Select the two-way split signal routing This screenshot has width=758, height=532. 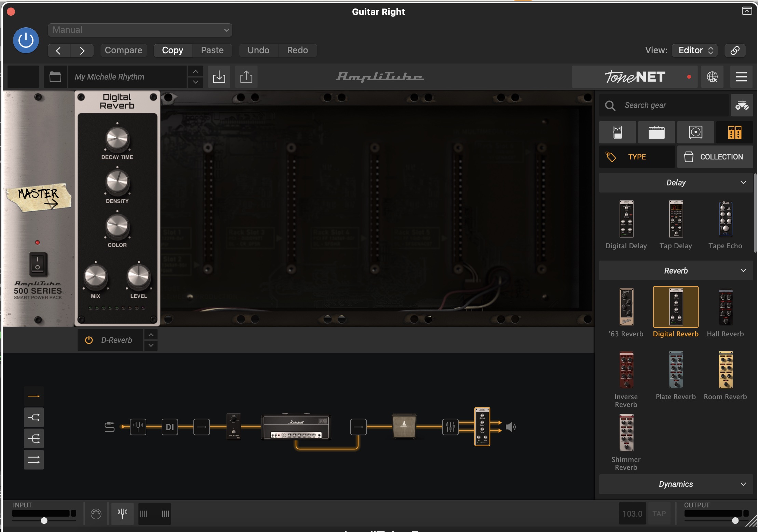33,417
